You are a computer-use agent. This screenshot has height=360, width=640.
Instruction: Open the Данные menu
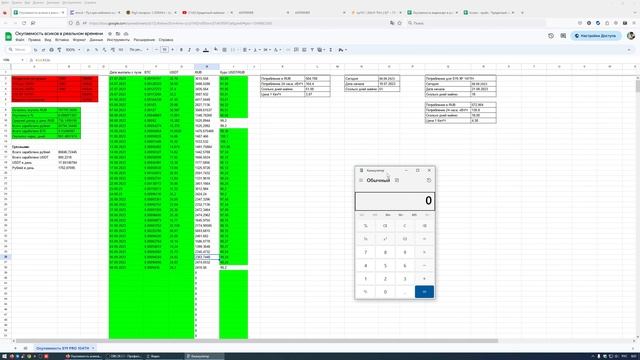pos(96,40)
